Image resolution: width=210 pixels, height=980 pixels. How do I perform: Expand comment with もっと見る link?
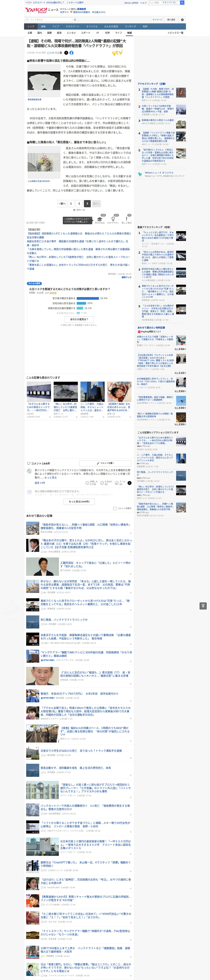point(51,477)
